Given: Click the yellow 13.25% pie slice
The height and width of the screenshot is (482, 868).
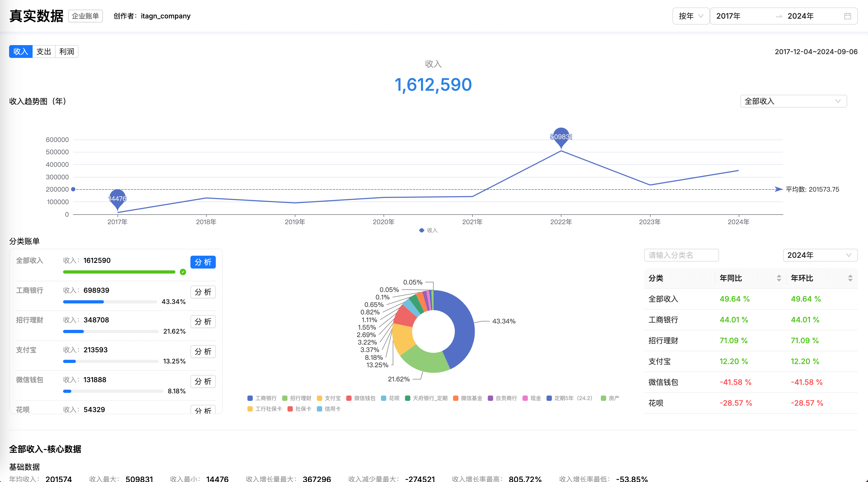Looking at the screenshot, I should pyautogui.click(x=403, y=338).
